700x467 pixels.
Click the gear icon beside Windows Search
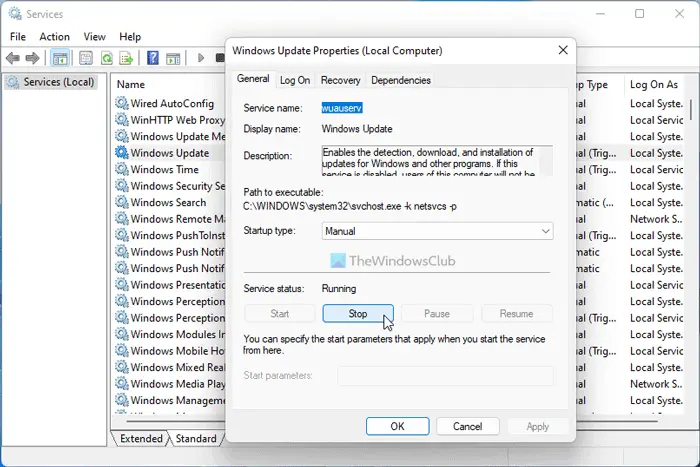click(122, 202)
